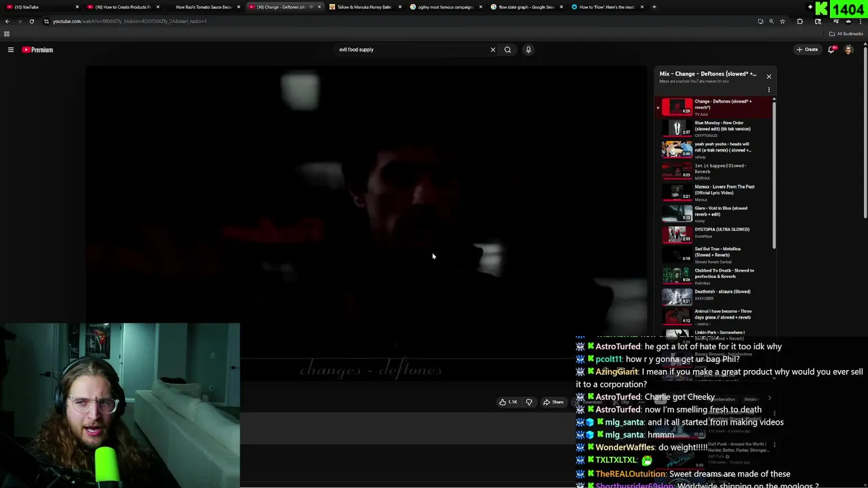
Task: Clear the search box with the X
Action: point(493,49)
